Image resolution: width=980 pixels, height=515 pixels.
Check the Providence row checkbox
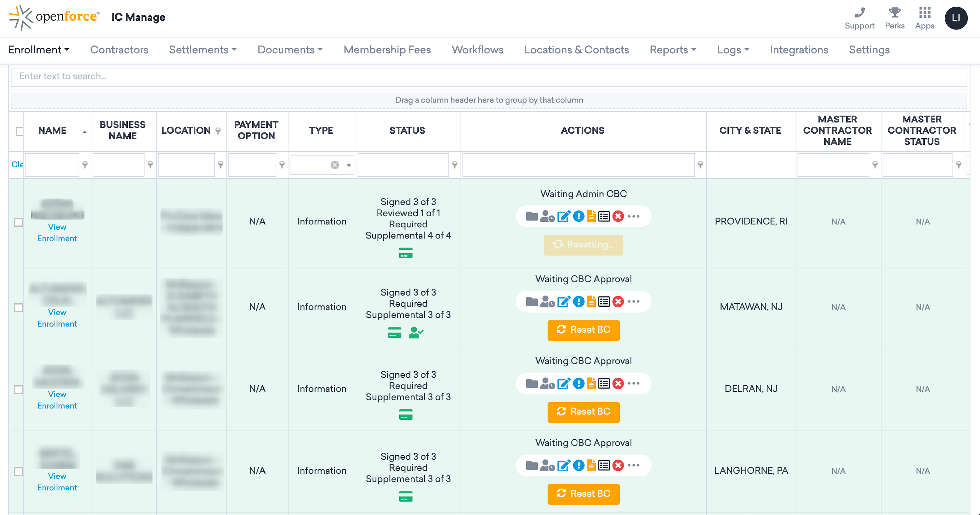pos(18,222)
